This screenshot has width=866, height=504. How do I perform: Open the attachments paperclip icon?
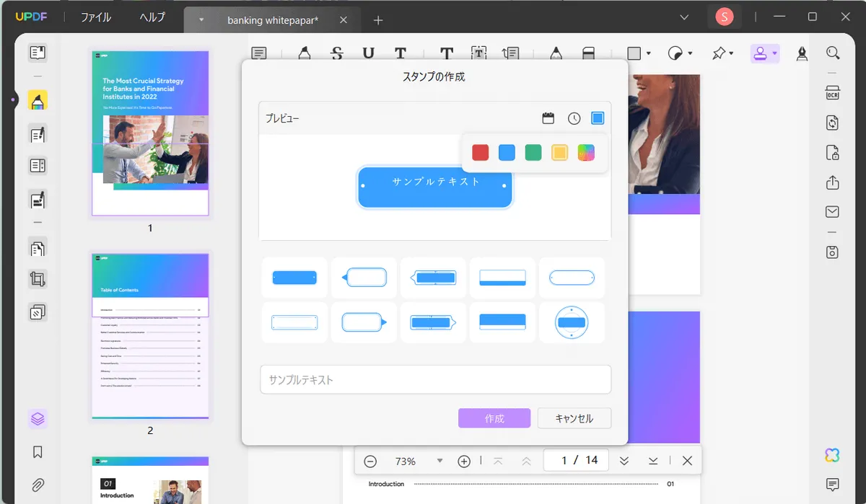click(38, 485)
